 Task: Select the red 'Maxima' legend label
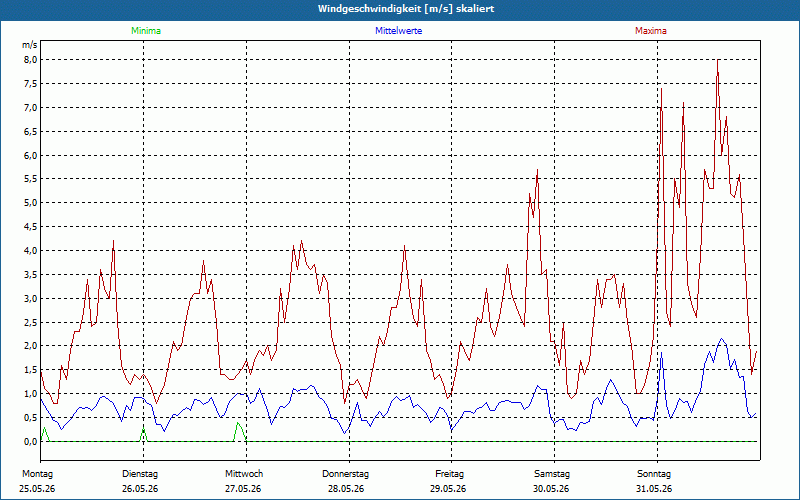[x=651, y=31]
